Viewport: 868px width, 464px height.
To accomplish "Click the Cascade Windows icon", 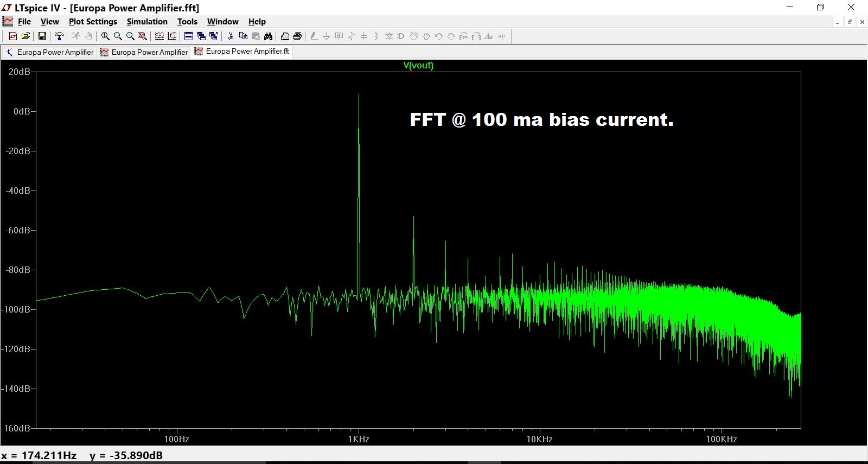I will point(201,36).
